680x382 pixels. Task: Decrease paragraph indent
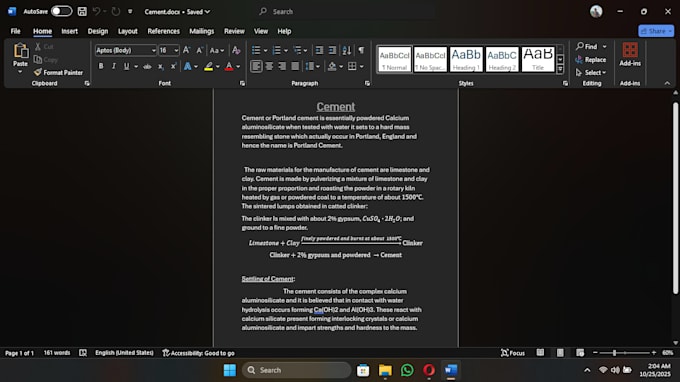click(x=319, y=50)
